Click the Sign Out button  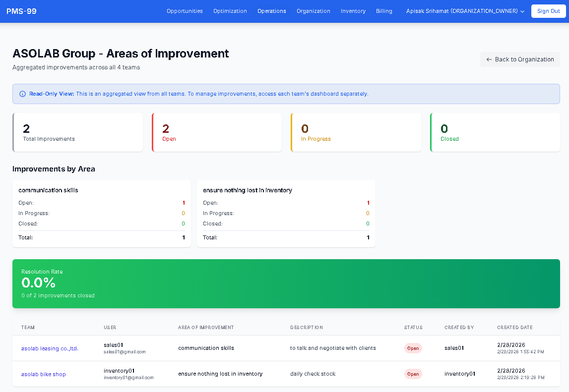[x=548, y=10]
